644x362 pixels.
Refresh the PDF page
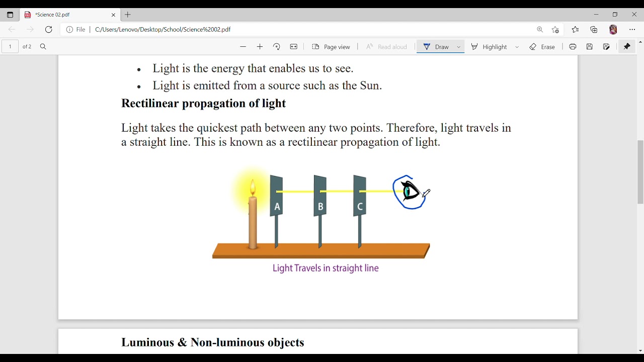tap(49, 30)
